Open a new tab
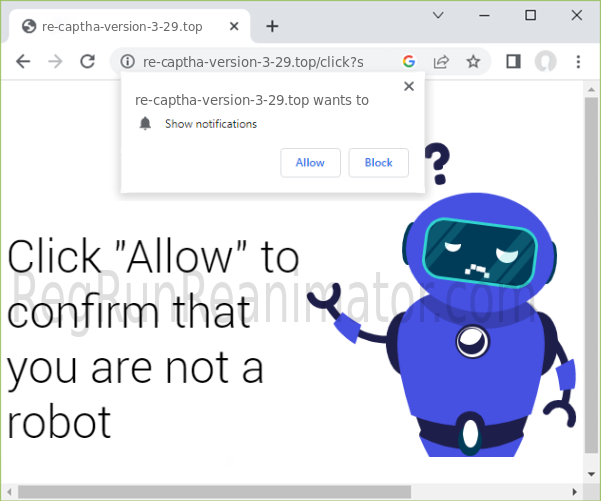The height and width of the screenshot is (501, 601). click(x=272, y=26)
